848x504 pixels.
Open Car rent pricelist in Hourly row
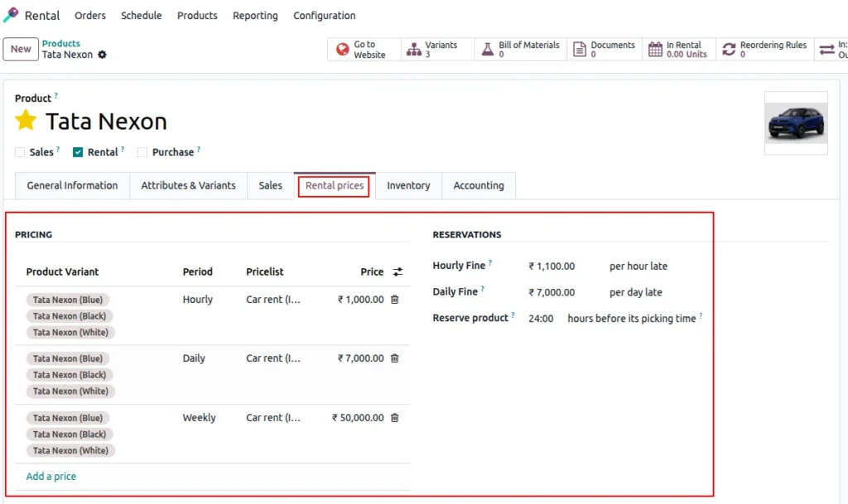pos(273,300)
